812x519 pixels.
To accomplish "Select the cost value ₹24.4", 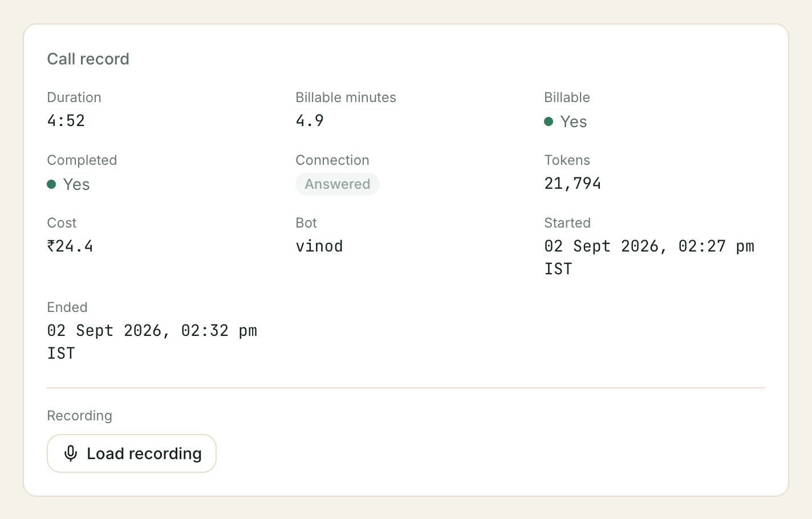I will tap(70, 246).
